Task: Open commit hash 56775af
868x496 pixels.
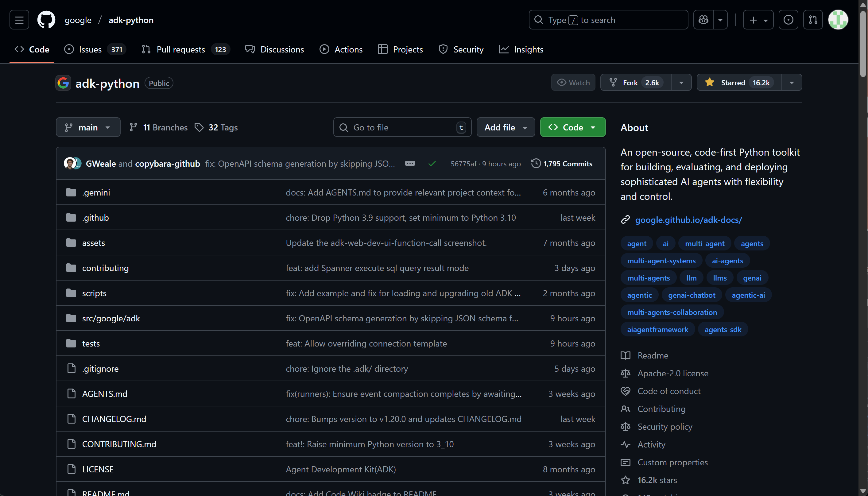Action: (464, 164)
